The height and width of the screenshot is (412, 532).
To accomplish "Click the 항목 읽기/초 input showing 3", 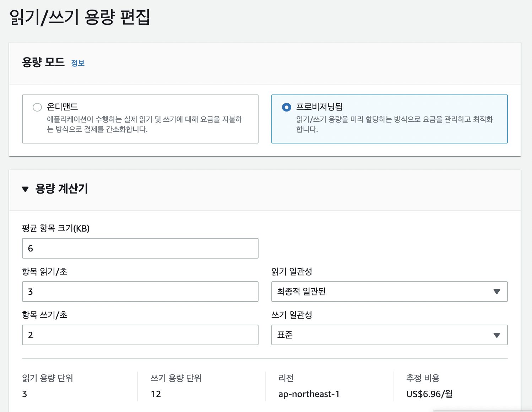I will coord(140,292).
